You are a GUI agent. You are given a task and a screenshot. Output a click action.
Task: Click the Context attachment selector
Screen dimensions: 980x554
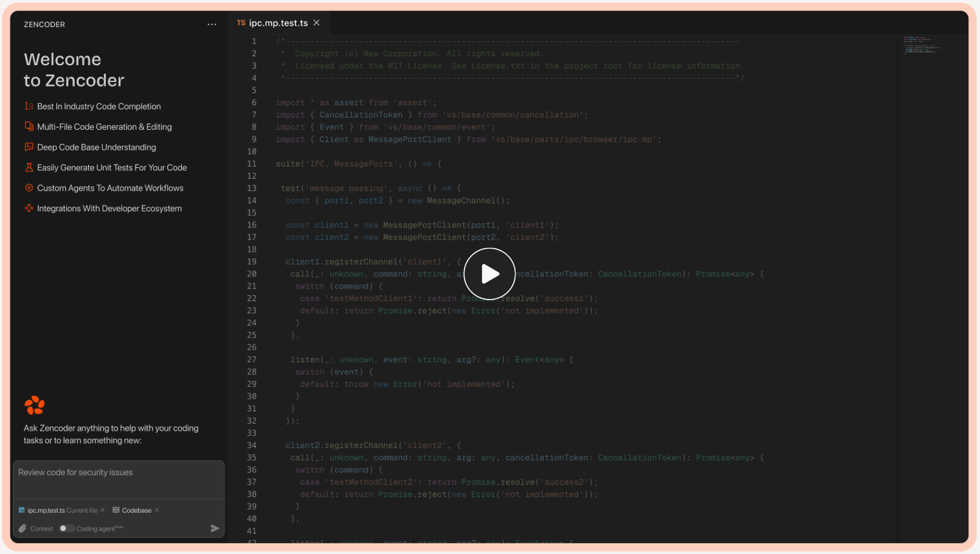(37, 528)
